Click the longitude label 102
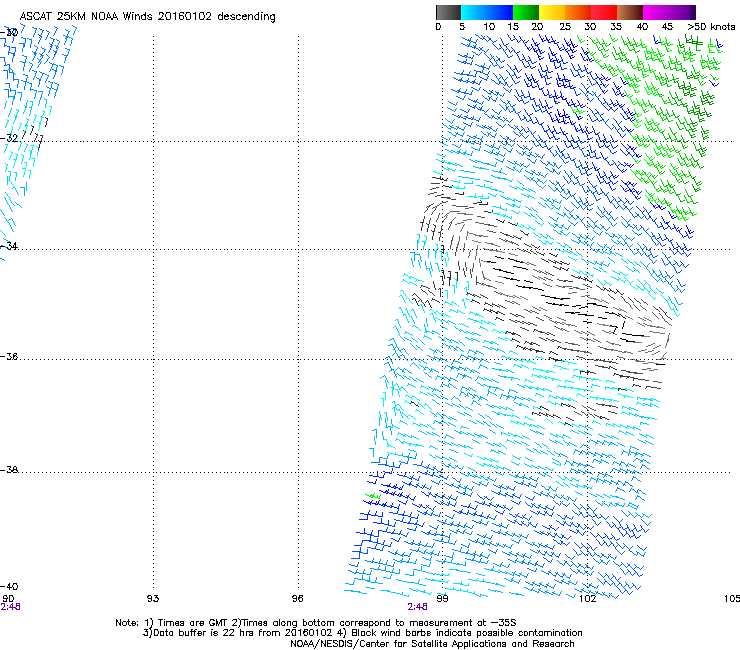The height and width of the screenshot is (650, 740). (587, 599)
